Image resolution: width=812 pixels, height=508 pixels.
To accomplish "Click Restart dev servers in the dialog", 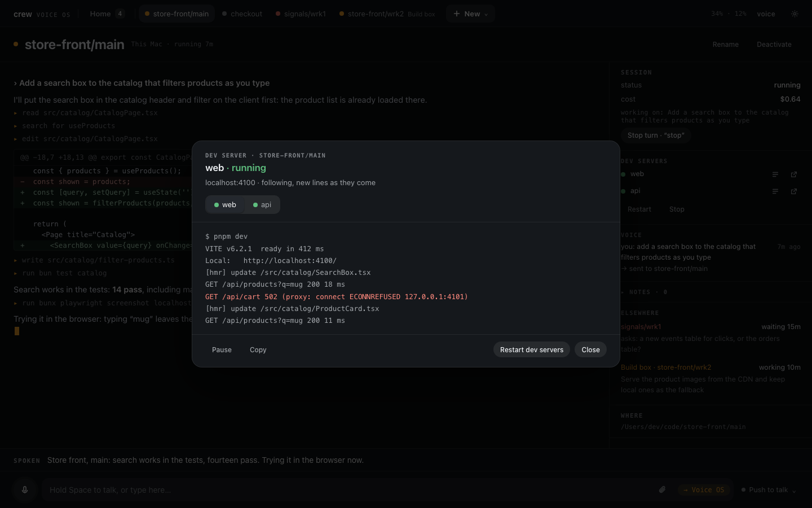I will coord(532,350).
